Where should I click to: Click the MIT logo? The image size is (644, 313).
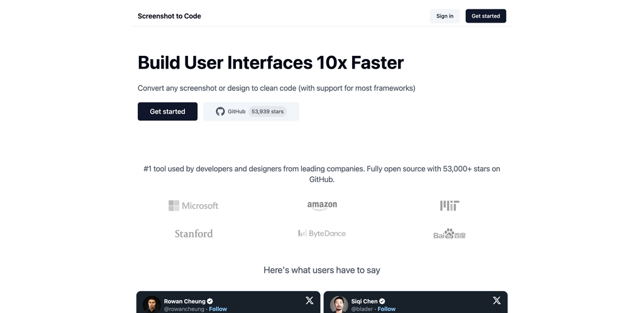[x=450, y=206]
